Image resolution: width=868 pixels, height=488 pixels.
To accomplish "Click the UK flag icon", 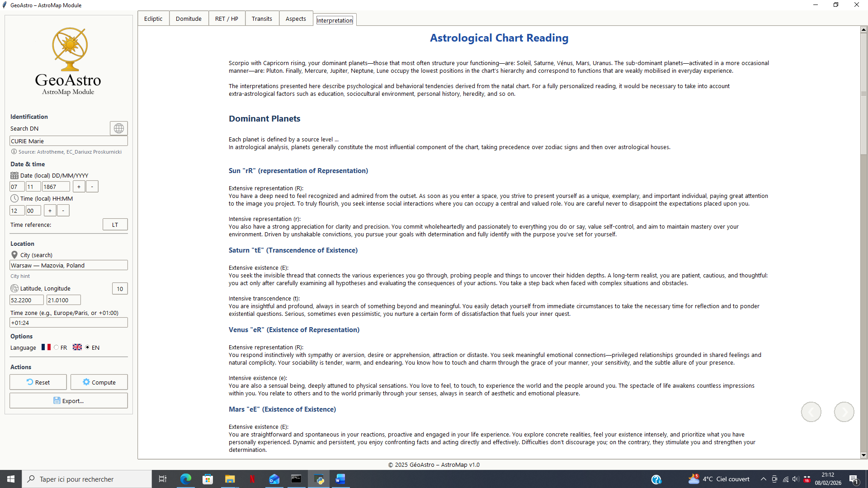I will [x=77, y=347].
